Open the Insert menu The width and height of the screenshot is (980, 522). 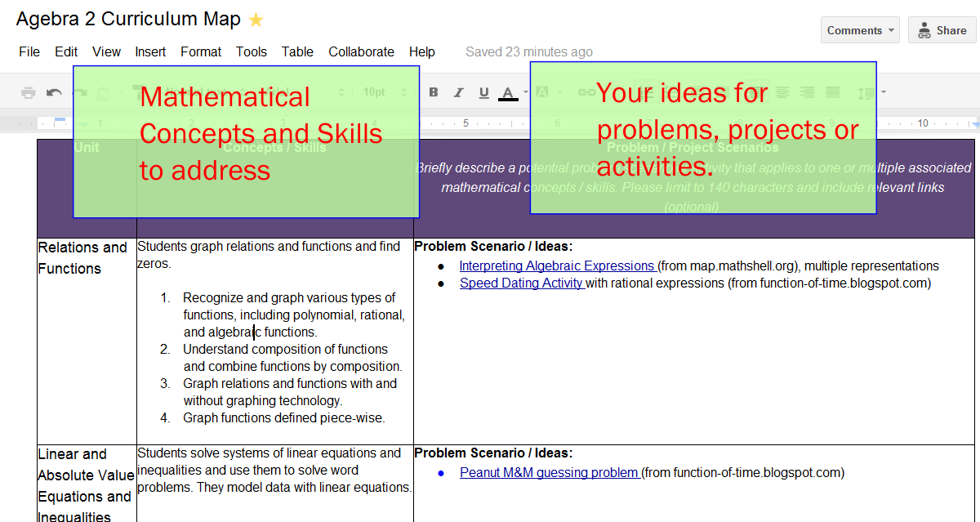[x=150, y=51]
